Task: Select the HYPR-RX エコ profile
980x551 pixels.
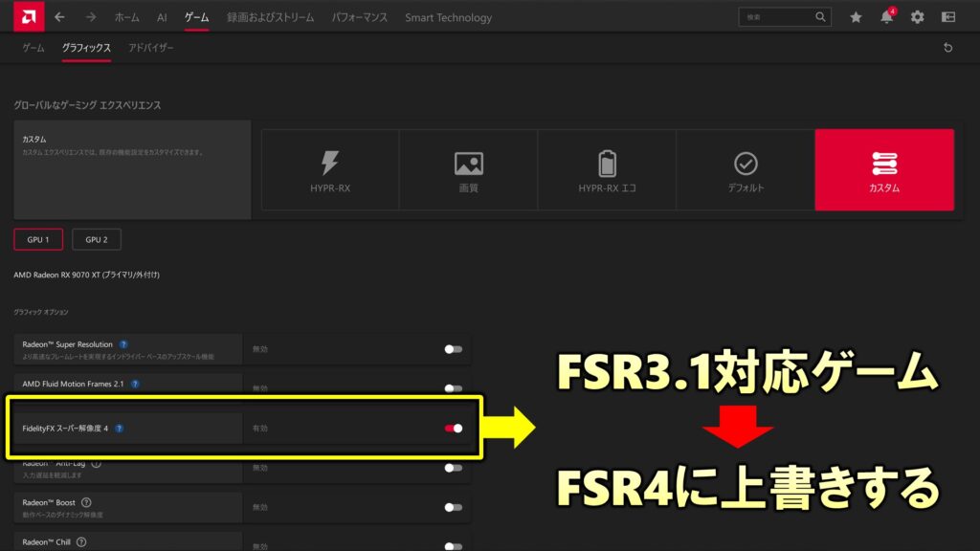Action: [607, 170]
